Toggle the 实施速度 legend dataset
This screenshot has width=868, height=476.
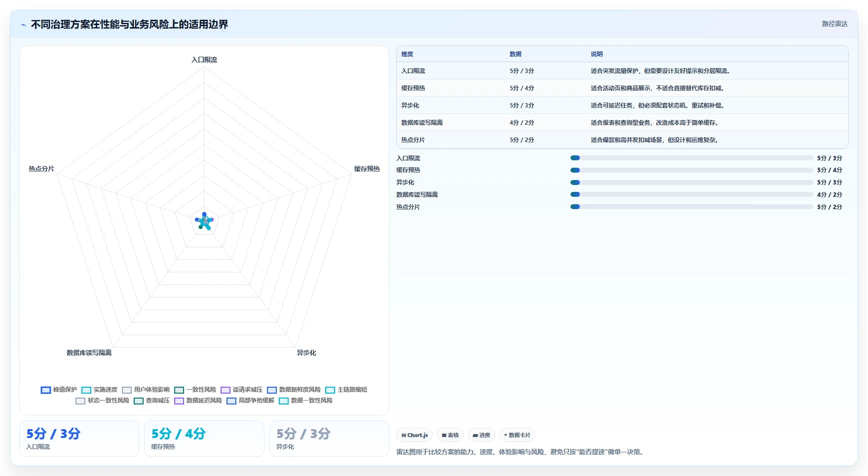click(99, 390)
